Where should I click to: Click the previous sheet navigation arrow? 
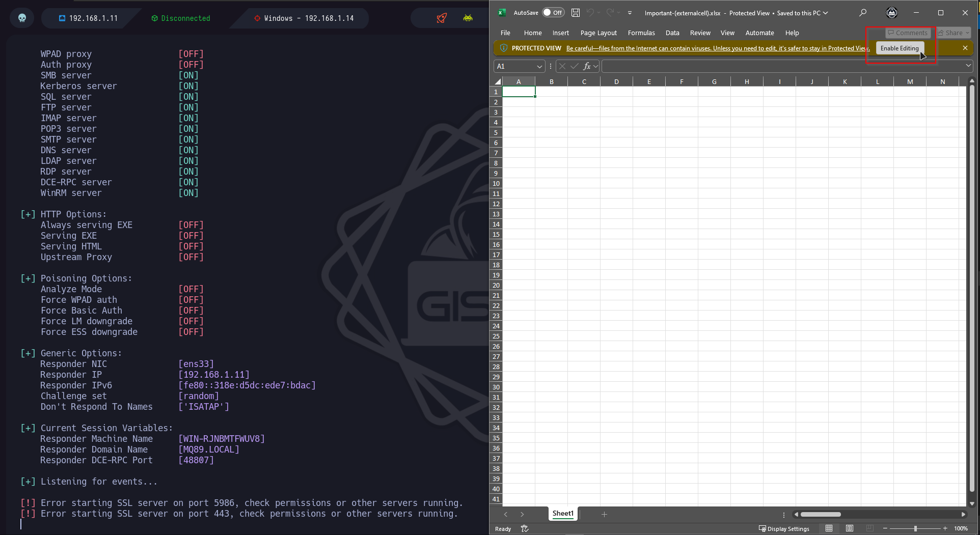coord(506,515)
